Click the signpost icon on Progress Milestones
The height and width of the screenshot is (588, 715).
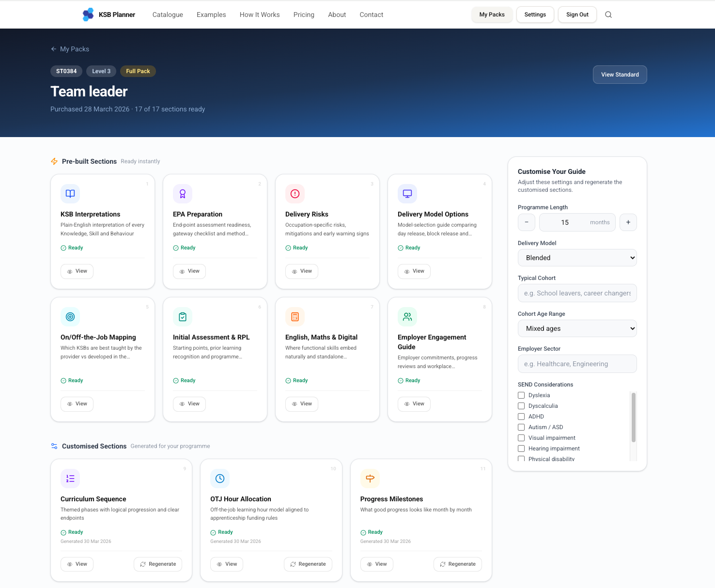370,478
